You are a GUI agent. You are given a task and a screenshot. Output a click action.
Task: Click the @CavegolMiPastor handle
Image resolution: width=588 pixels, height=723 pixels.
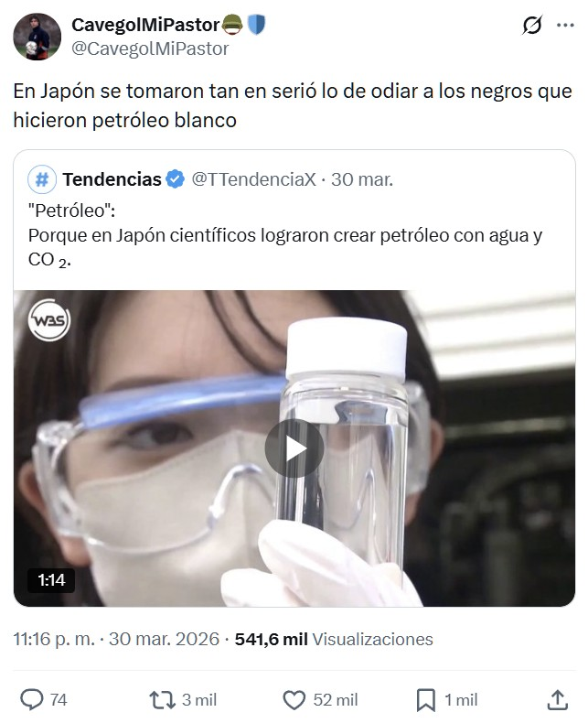pos(150,49)
